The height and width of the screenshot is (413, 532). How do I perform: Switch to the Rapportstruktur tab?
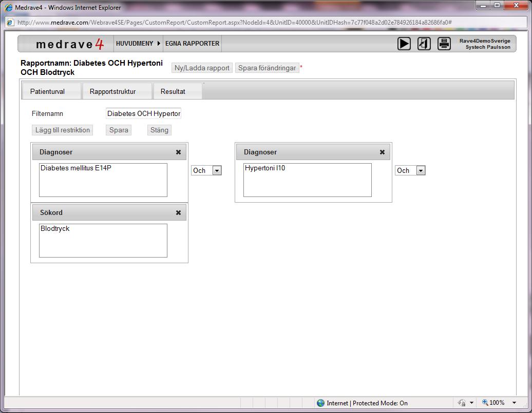[117, 91]
